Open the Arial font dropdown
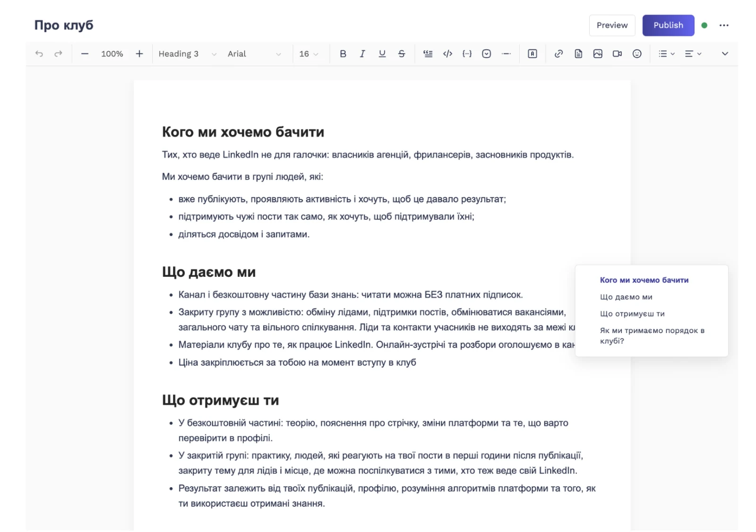Screen dimensions: 756x532 (x=254, y=54)
